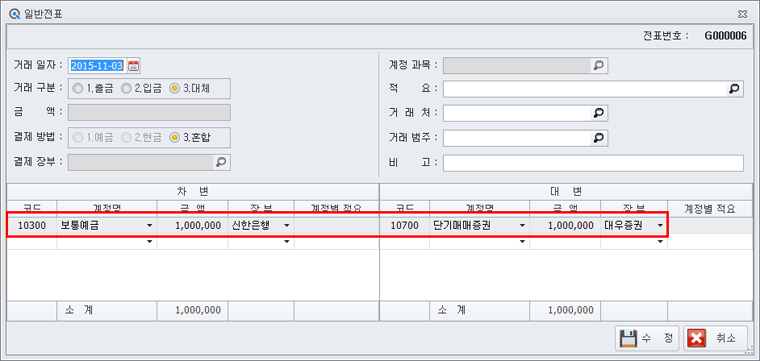Click the 거래 처 input field

coord(517,113)
